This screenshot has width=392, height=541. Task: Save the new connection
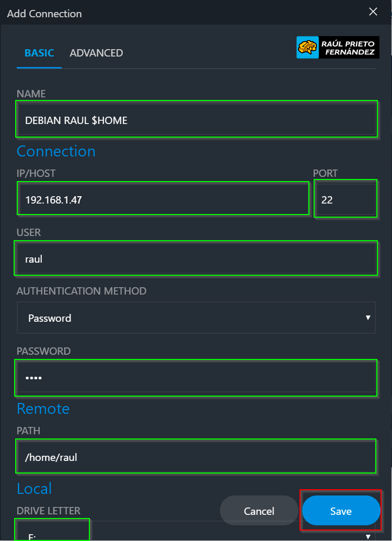[x=341, y=511]
